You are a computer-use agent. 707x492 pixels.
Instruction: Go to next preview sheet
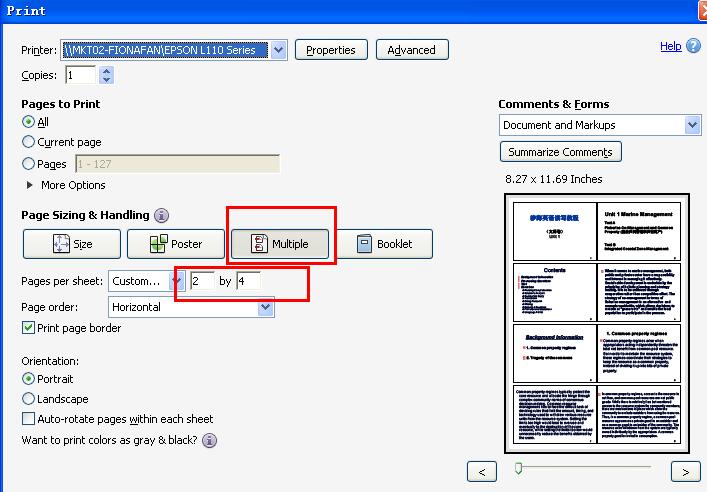click(x=685, y=472)
